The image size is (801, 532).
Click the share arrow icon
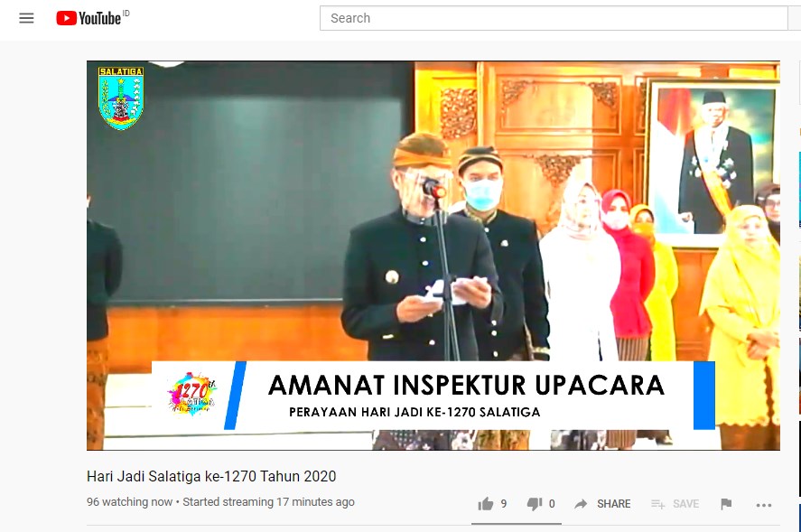pos(581,504)
